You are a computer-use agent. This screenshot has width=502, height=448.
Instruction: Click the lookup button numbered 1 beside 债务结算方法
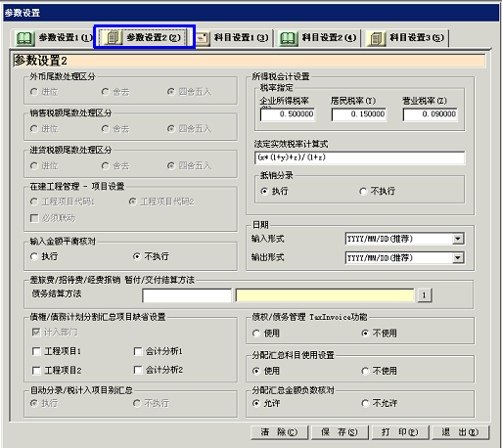pyautogui.click(x=424, y=295)
